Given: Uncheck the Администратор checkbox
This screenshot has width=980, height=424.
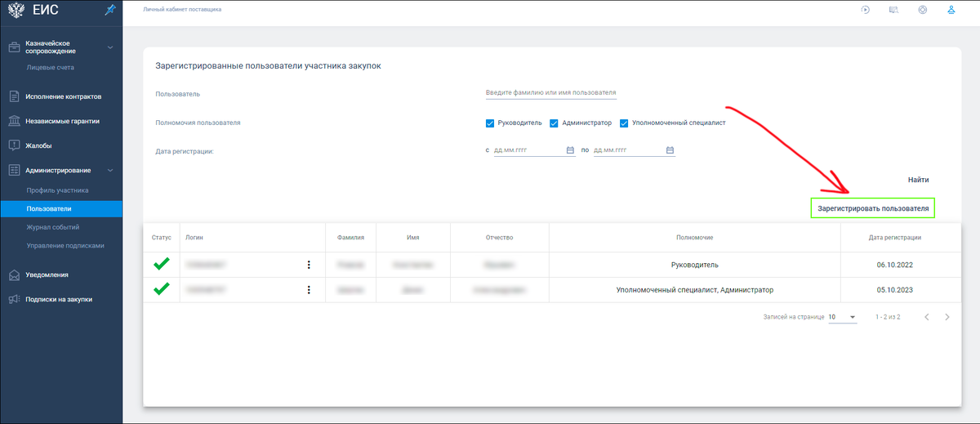Looking at the screenshot, I should [554, 123].
